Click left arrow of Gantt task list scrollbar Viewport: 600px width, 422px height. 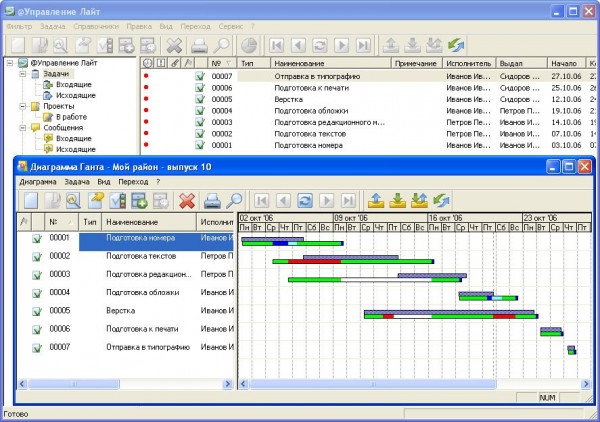[x=22, y=383]
